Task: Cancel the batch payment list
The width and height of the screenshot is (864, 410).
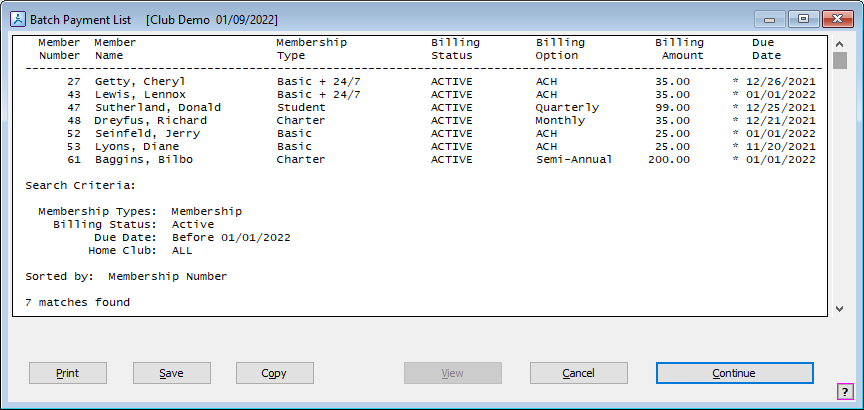Action: (x=578, y=373)
